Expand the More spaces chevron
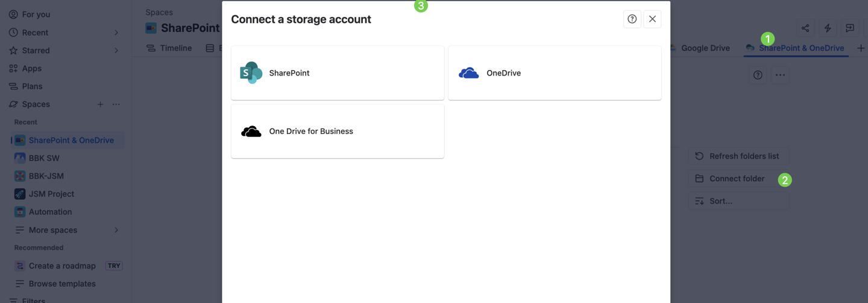Image resolution: width=868 pixels, height=303 pixels. pos(116,230)
